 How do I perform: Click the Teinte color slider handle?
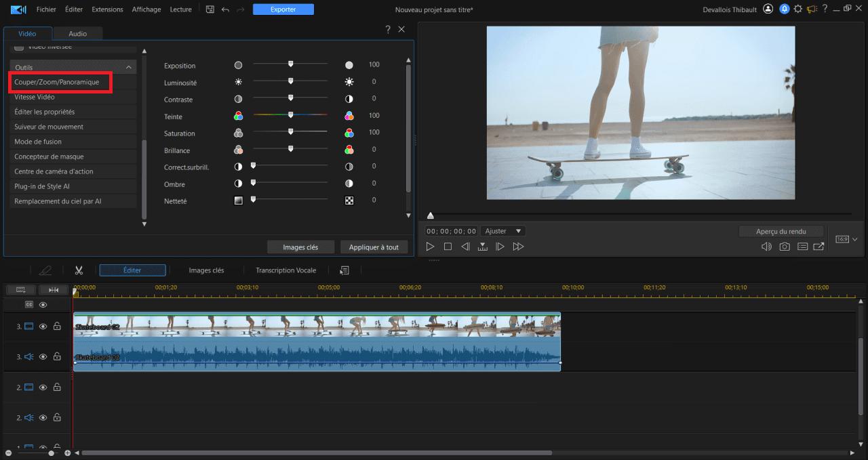coord(290,114)
